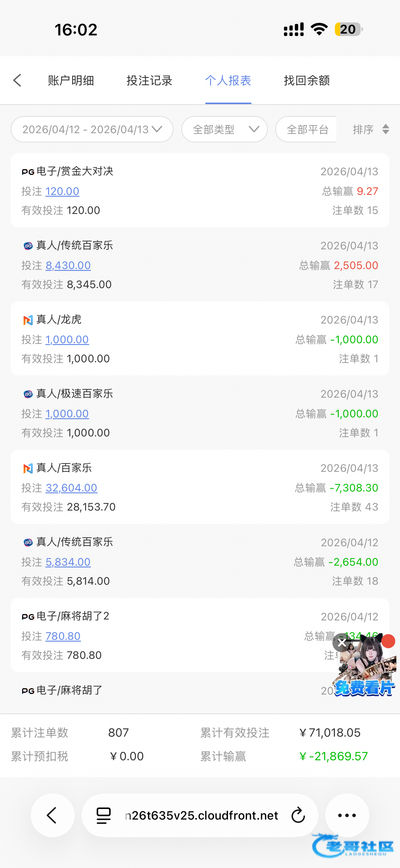Tap the back arrow beside 账户明细
The image size is (400, 868).
coord(17,81)
